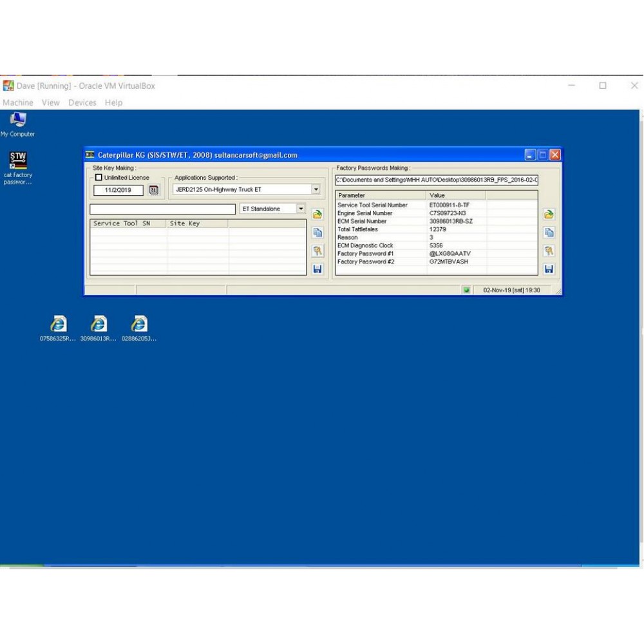Open the calendar date picker icon
Image resolution: width=644 pixels, height=644 pixels.
[153, 190]
